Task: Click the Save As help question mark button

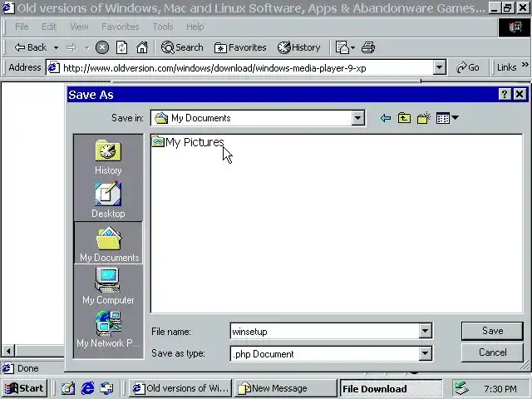Action: coord(505,94)
